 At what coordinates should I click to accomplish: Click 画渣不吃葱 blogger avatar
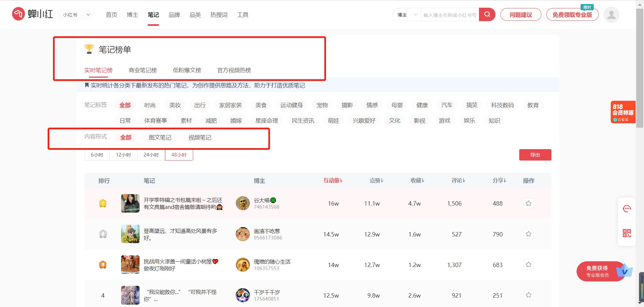243,234
